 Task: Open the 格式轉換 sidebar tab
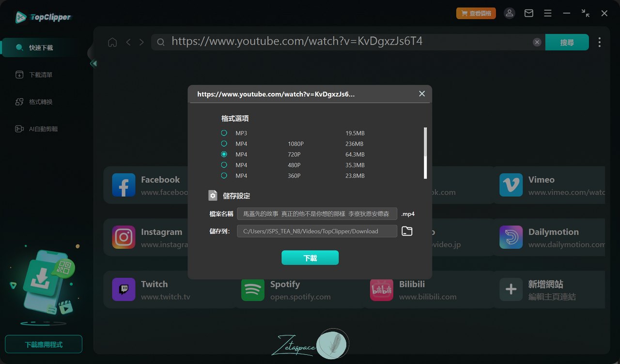[41, 102]
